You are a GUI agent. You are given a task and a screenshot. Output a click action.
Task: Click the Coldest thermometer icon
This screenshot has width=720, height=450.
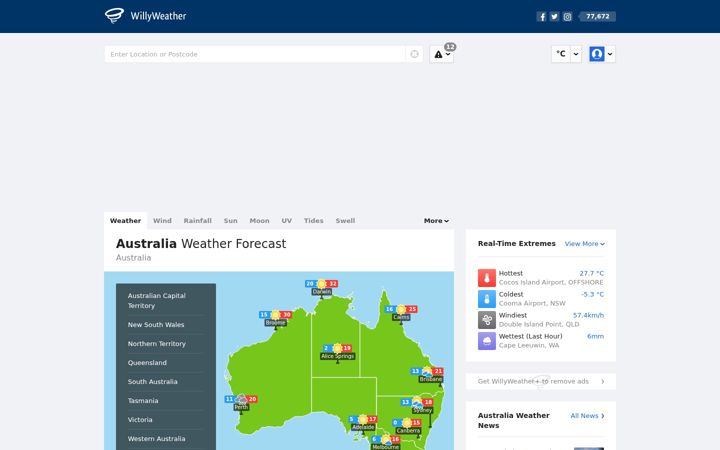coord(487,299)
